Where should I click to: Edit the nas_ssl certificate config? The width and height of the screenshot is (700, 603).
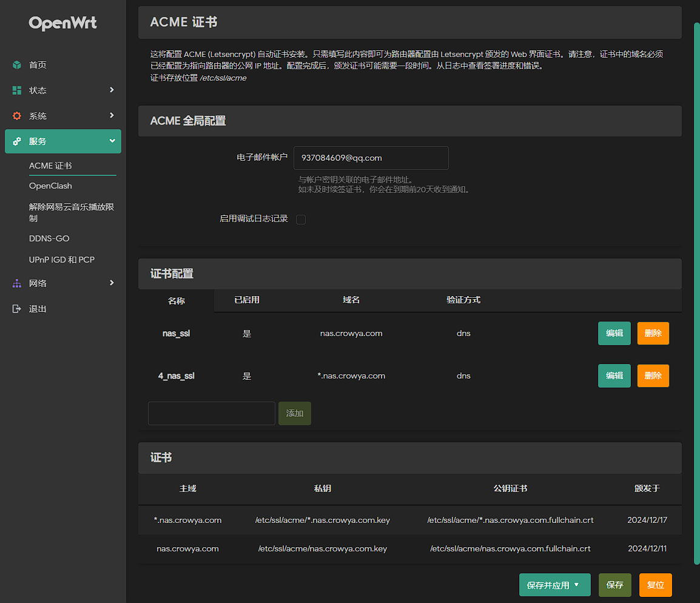pos(614,334)
